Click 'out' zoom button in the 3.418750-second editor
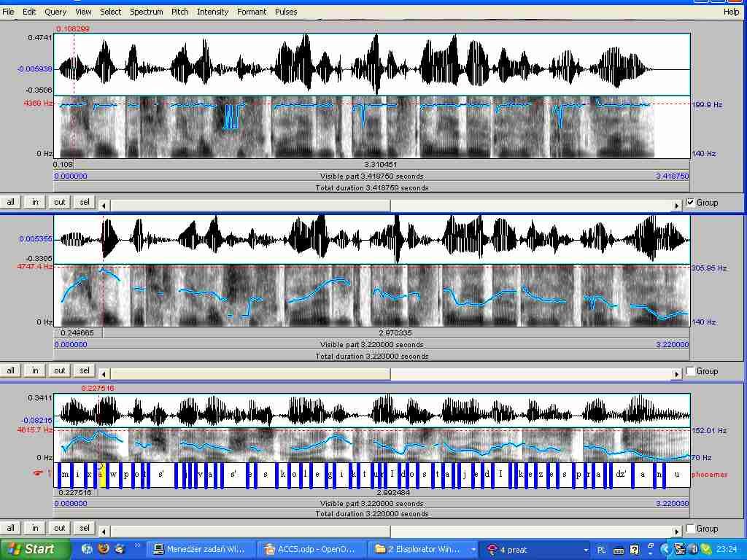 pos(60,203)
